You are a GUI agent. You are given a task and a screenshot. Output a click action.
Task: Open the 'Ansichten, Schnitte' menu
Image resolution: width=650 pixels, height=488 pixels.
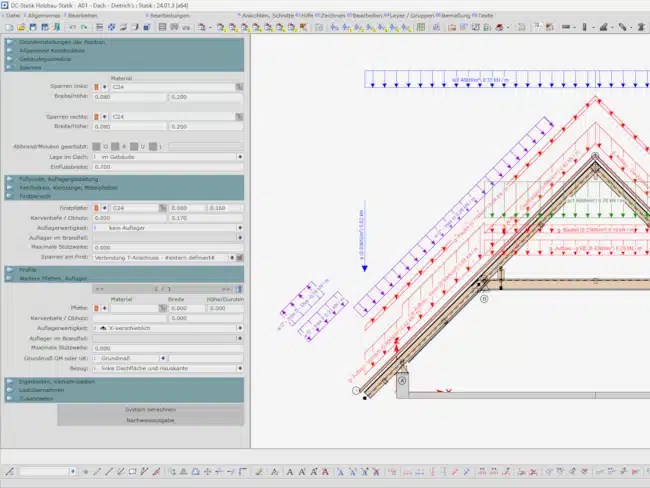[x=268, y=15]
